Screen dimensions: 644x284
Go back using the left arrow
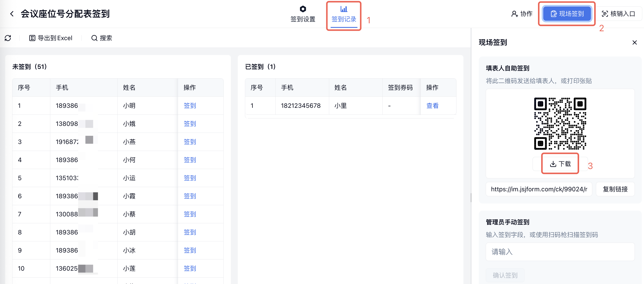point(12,14)
